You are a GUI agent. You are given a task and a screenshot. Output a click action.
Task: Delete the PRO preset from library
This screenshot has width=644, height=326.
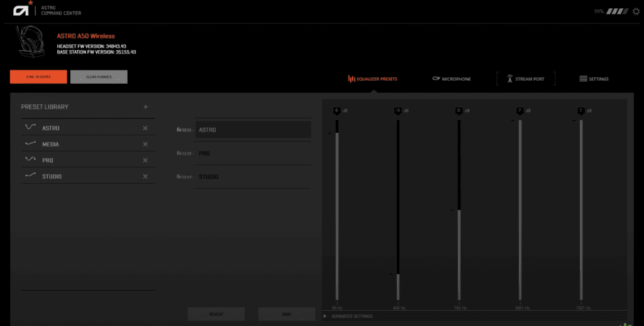click(x=145, y=160)
